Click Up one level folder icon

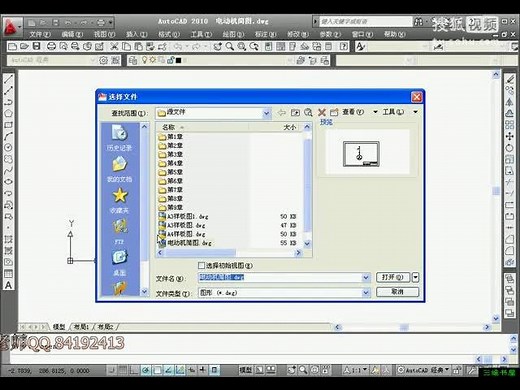coord(295,112)
